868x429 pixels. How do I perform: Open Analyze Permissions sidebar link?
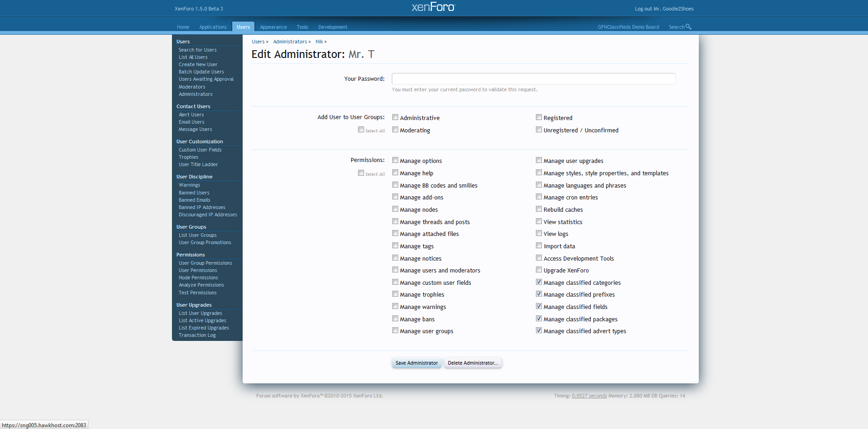[x=201, y=285]
